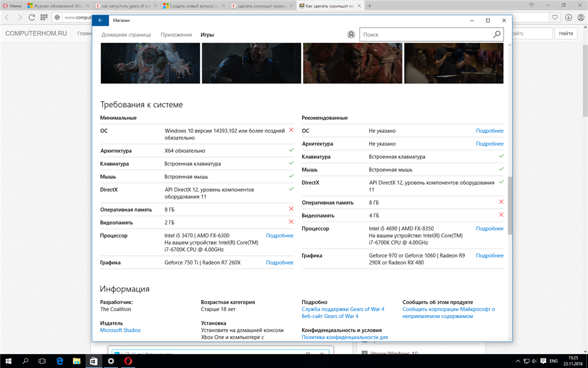
Task: Click the globe site-info icon in Opera's address bar
Action: click(57, 17)
